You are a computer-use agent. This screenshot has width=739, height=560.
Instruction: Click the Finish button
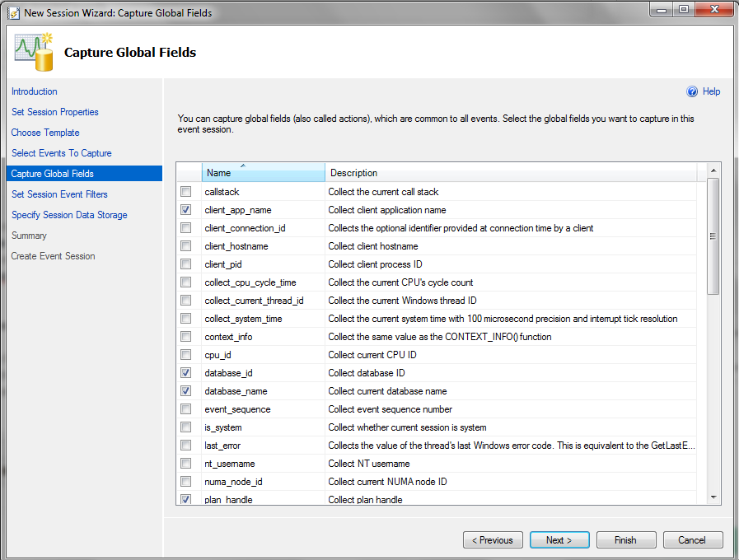point(626,539)
